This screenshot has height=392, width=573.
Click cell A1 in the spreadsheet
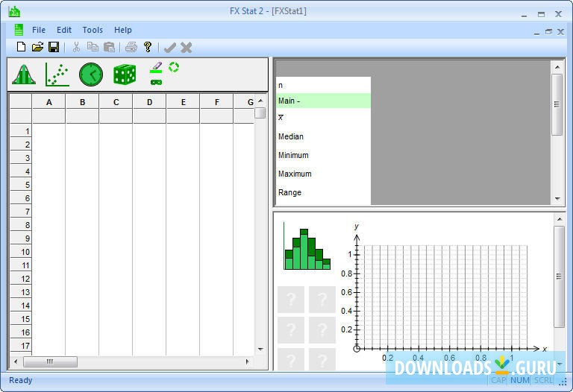pos(49,131)
